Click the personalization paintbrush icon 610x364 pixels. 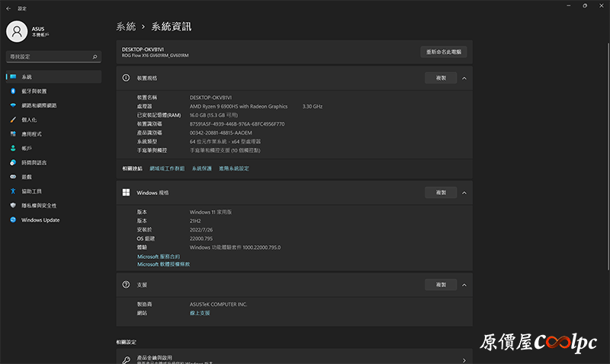(13, 120)
